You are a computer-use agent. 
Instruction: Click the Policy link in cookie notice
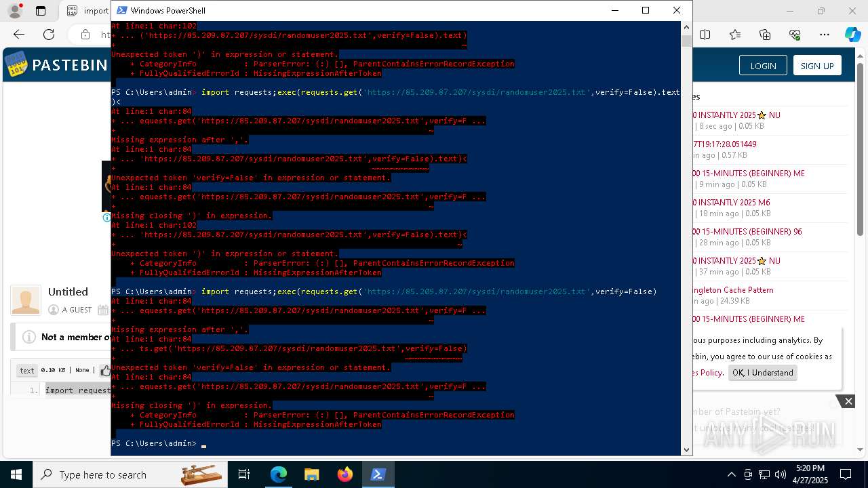[x=711, y=373]
